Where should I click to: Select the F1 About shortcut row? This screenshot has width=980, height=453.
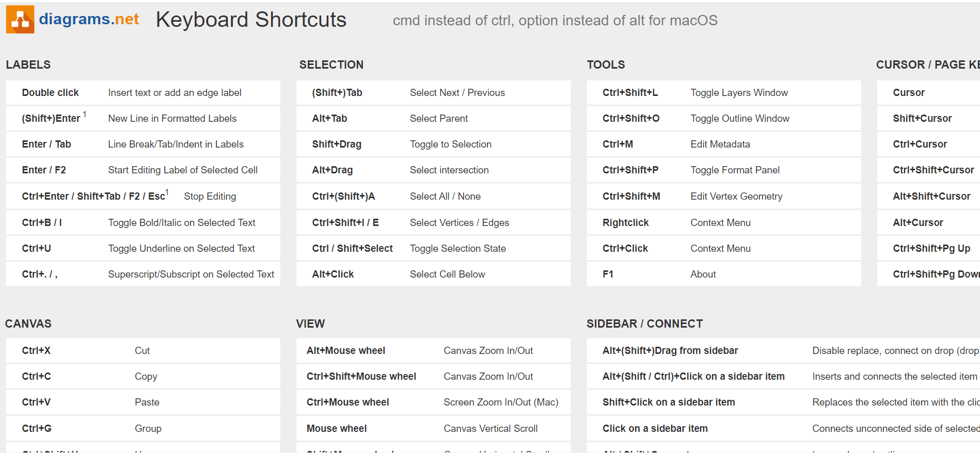pos(723,274)
